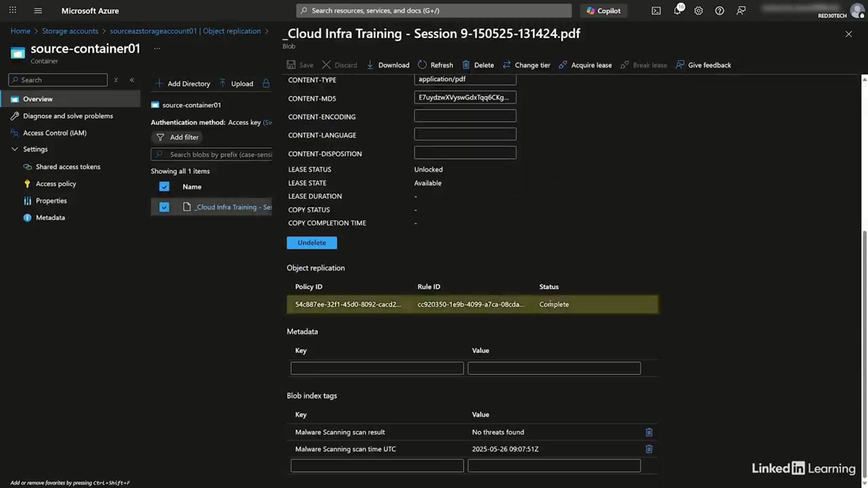Uncheck the Cloud Infra Training blob checkbox
Screen dimensions: 868x488
(164, 207)
